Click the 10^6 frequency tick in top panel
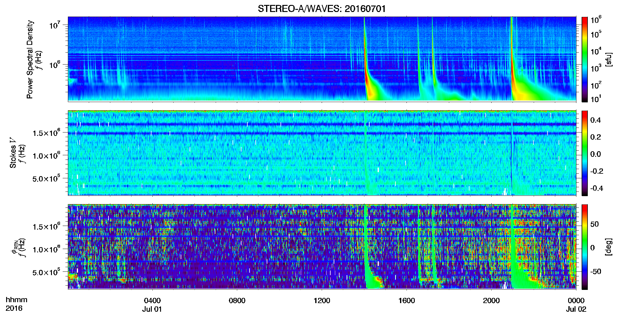This screenshot has width=644, height=332. coord(55,65)
